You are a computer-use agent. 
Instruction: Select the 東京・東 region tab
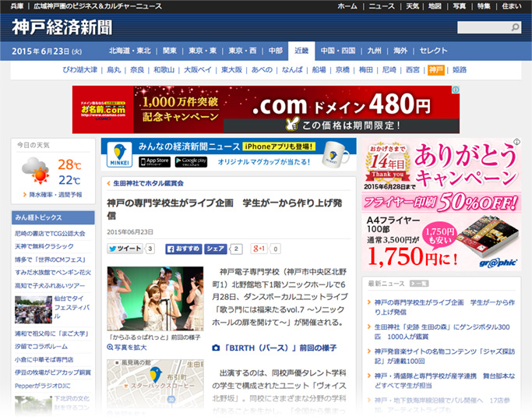pyautogui.click(x=203, y=51)
